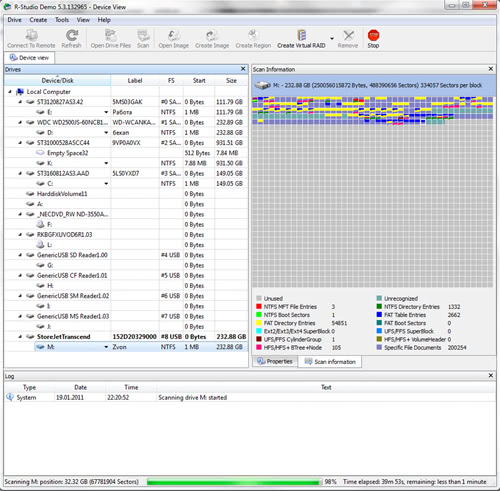Image resolution: width=500 pixels, height=491 pixels.
Task: Collapse the StoreJetTranscend drive node
Action: coord(20,337)
